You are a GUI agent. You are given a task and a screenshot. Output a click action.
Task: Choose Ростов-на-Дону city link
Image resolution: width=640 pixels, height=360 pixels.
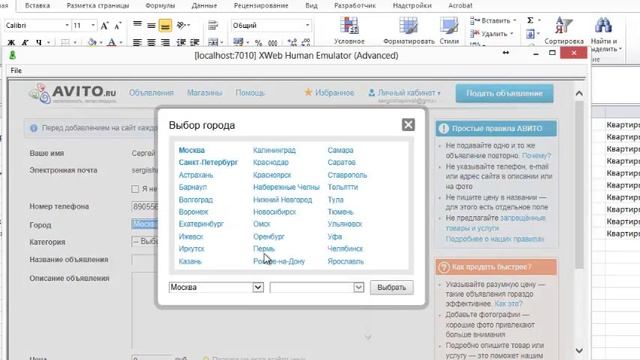pyautogui.click(x=279, y=261)
